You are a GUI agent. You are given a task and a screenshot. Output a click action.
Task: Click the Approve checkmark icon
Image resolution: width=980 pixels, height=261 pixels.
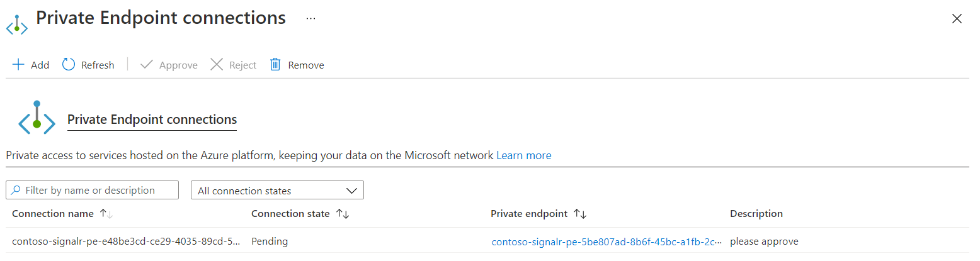point(147,65)
